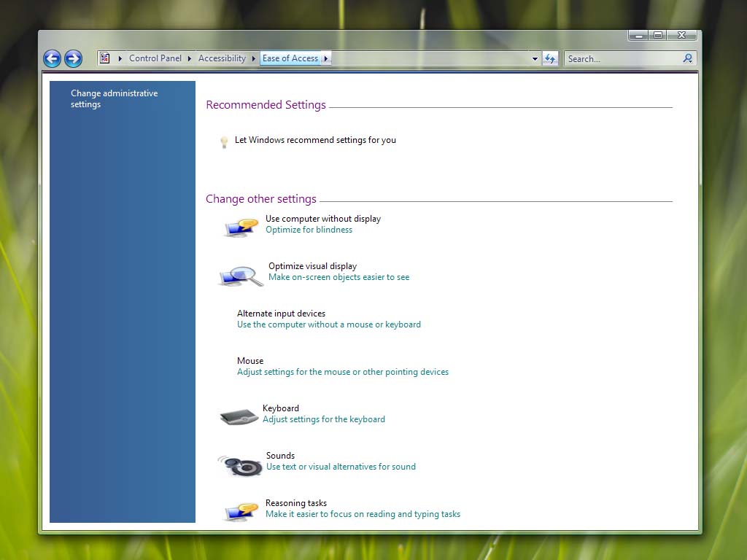This screenshot has width=747, height=560.
Task: Click the search magnifier icon
Action: tap(687, 58)
